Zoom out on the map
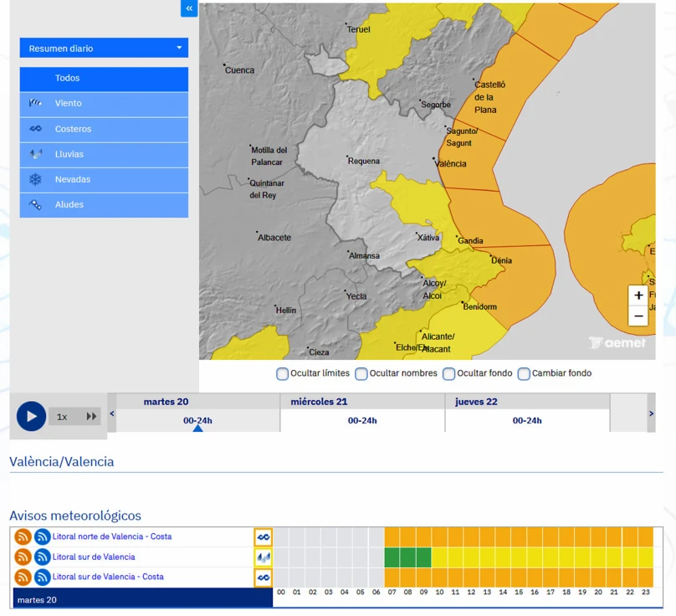676x616 pixels. (x=638, y=316)
